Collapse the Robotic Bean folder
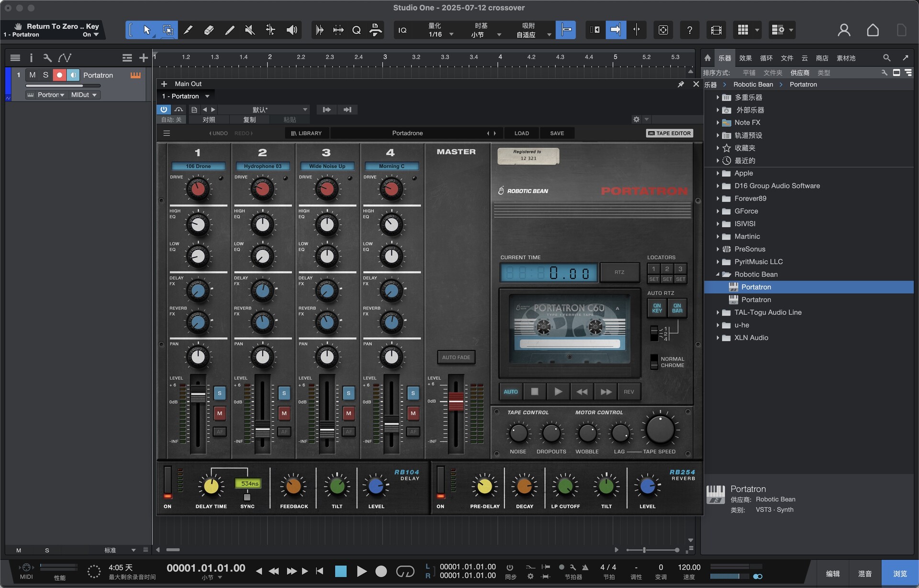 click(717, 275)
